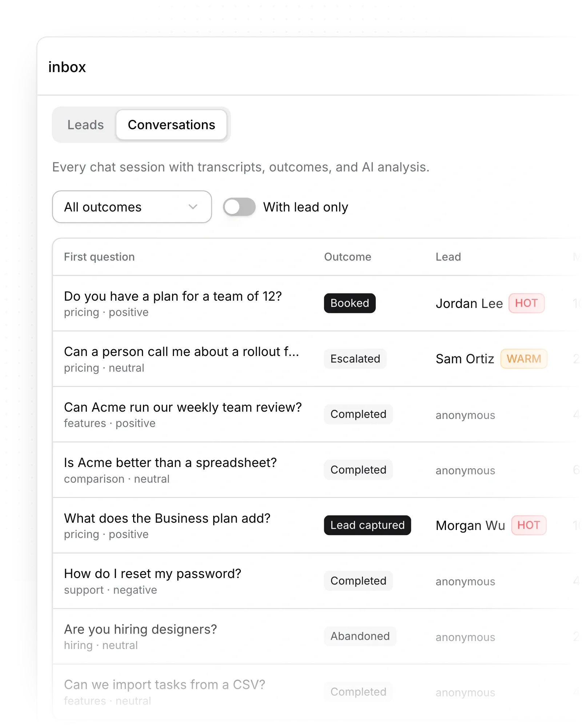Click the Sam Ortiz lead name

coord(465,359)
